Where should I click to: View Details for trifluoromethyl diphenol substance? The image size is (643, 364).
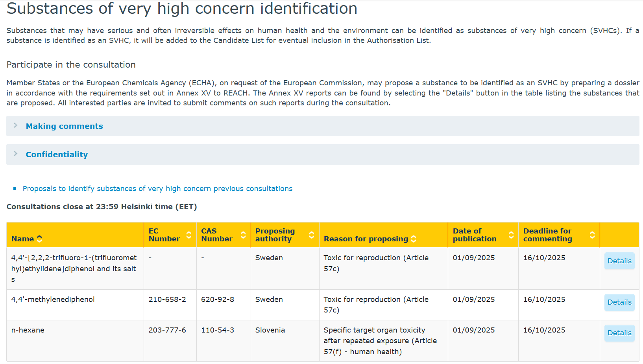(619, 261)
